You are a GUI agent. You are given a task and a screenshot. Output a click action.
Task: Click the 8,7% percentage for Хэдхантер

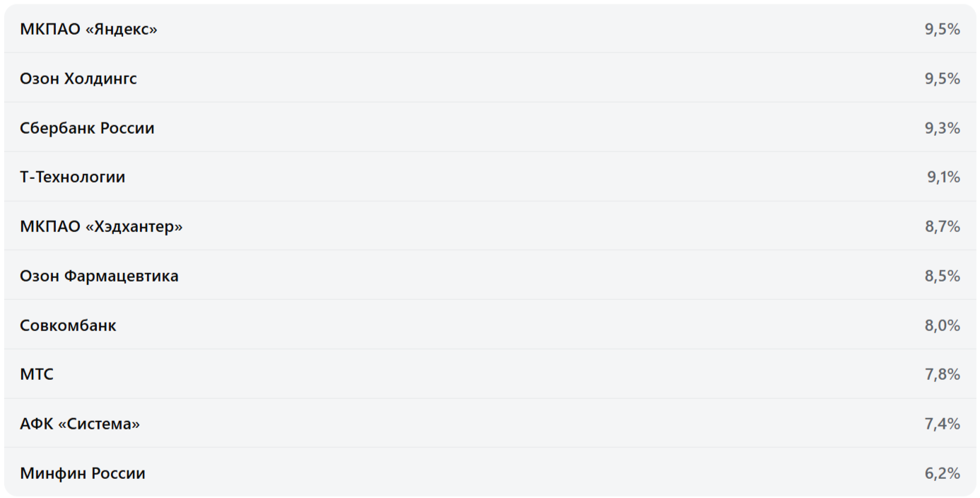942,226
